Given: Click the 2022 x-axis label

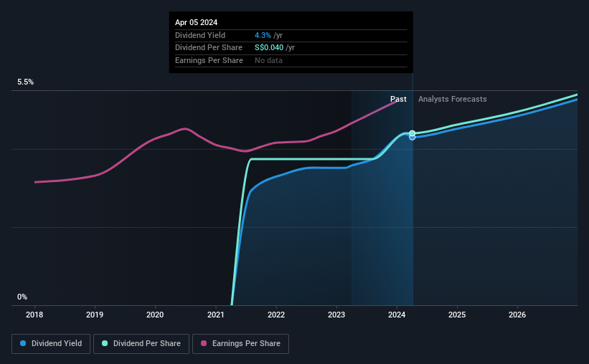Looking at the screenshot, I should tap(276, 315).
